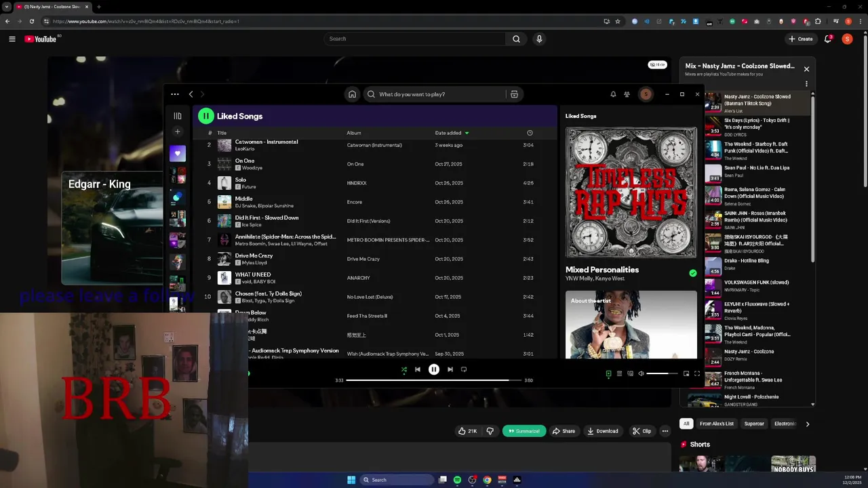Submit YouTube search magnifier button

click(x=516, y=39)
